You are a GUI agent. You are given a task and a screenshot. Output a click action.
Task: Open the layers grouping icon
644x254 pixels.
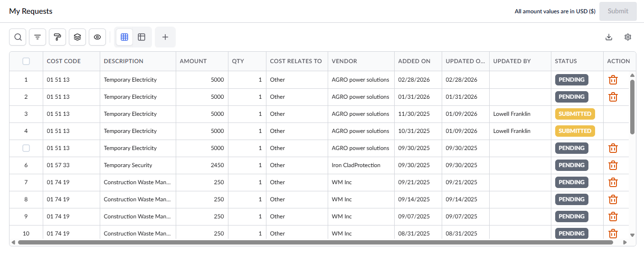(77, 37)
